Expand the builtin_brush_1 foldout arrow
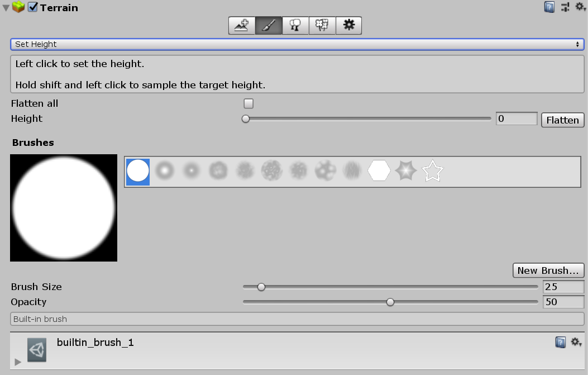 [18, 362]
